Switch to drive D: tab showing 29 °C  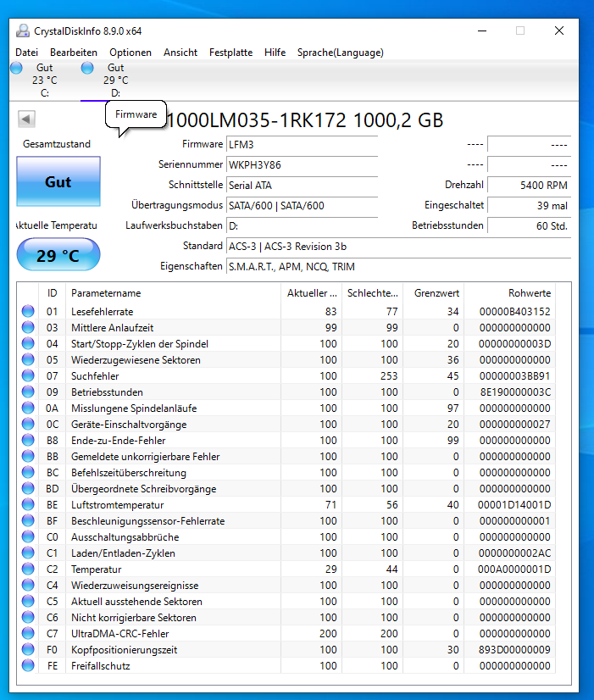[x=115, y=80]
